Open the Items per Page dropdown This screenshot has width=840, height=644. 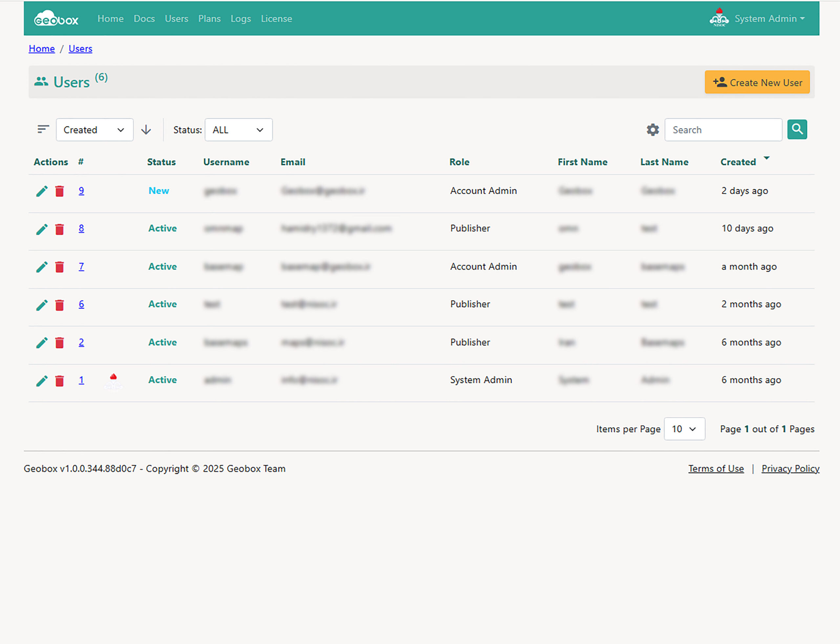click(x=684, y=429)
